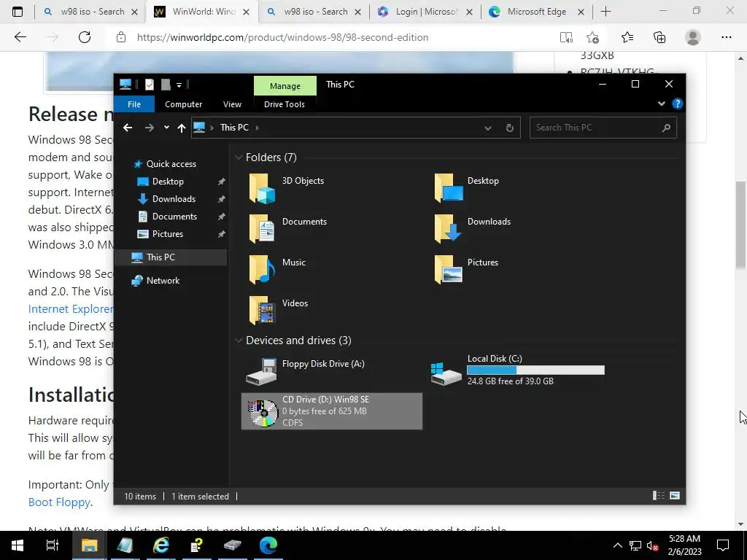Open the 3D Objects folder icon

[x=262, y=188]
